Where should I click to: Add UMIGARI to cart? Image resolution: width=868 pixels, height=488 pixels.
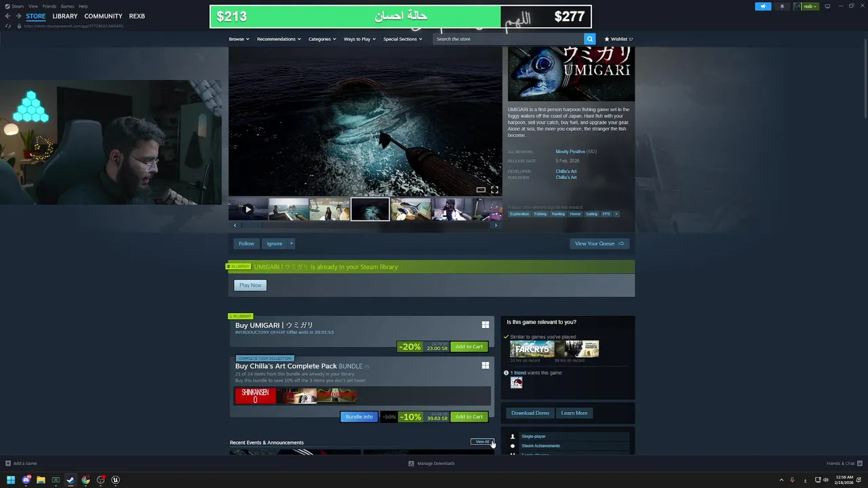pos(469,347)
